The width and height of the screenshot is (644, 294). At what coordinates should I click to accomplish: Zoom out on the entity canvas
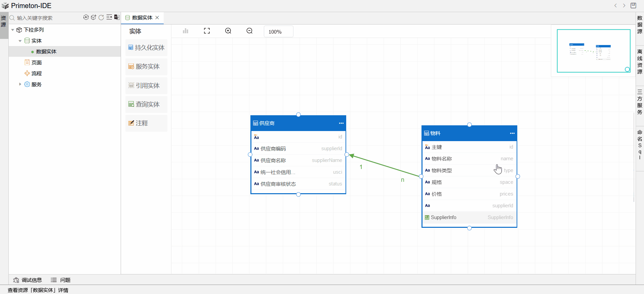click(249, 31)
